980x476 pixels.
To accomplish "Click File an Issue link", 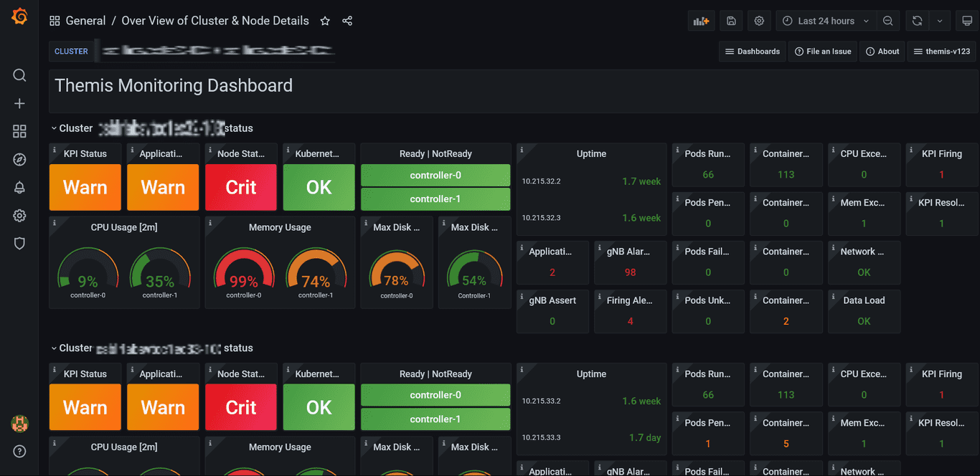I will point(823,51).
